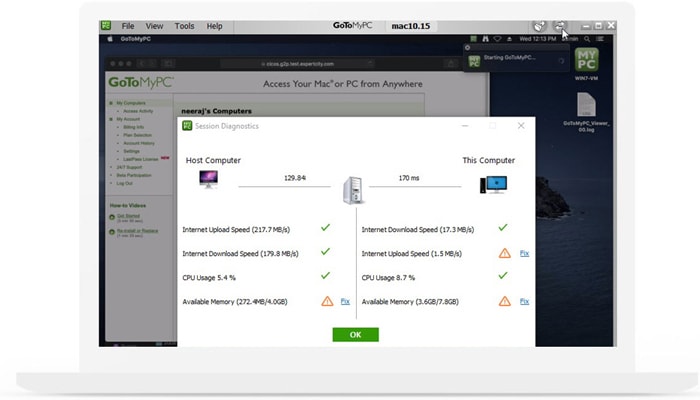Click OK in Session Diagnostics dialog
The image size is (700, 400).
coord(355,334)
